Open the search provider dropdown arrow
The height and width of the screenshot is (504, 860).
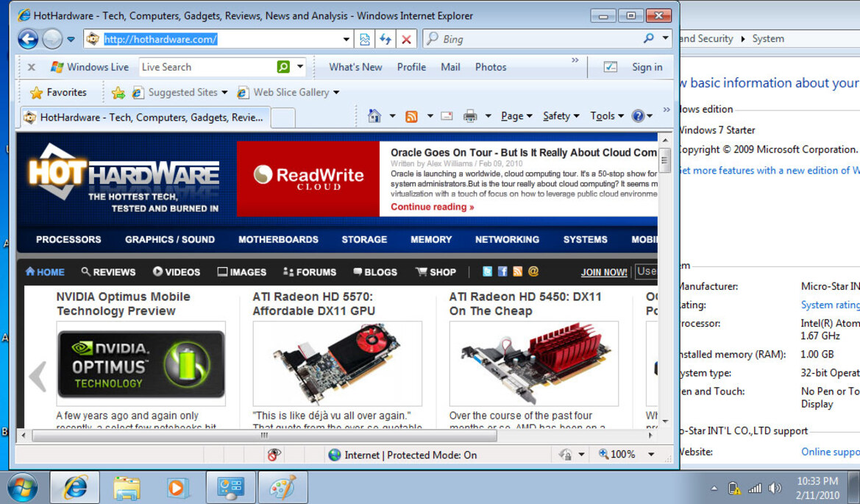pyautogui.click(x=665, y=38)
